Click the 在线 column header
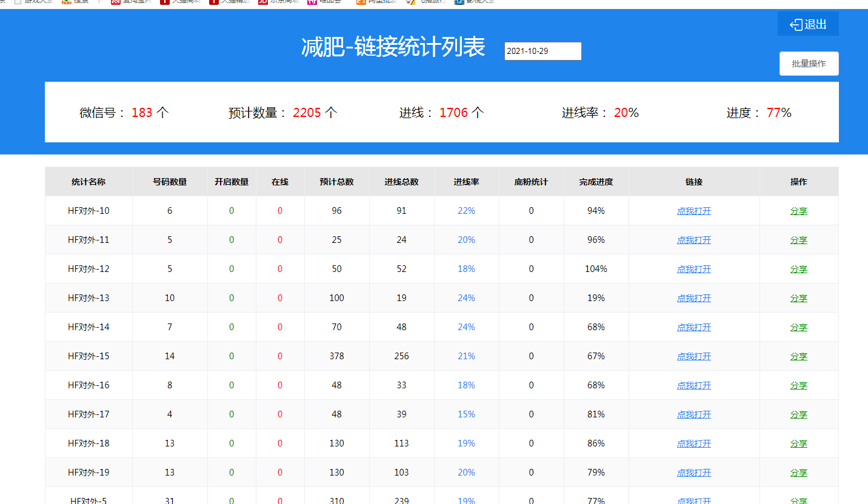The width and height of the screenshot is (868, 504). (280, 182)
